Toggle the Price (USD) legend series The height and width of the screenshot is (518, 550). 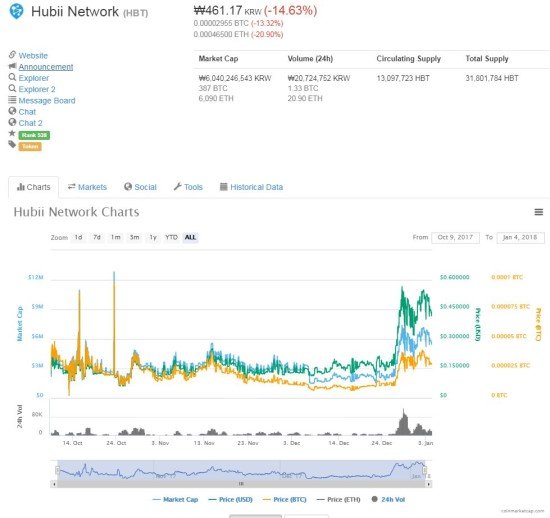(230, 499)
